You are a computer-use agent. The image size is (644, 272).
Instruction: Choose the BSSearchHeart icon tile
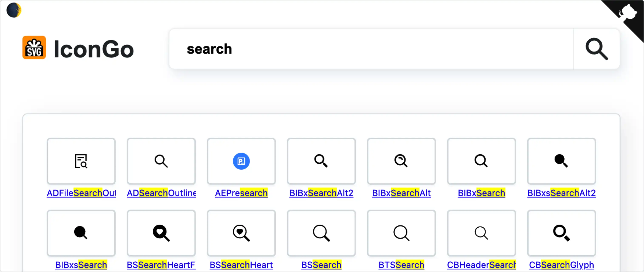(241, 233)
